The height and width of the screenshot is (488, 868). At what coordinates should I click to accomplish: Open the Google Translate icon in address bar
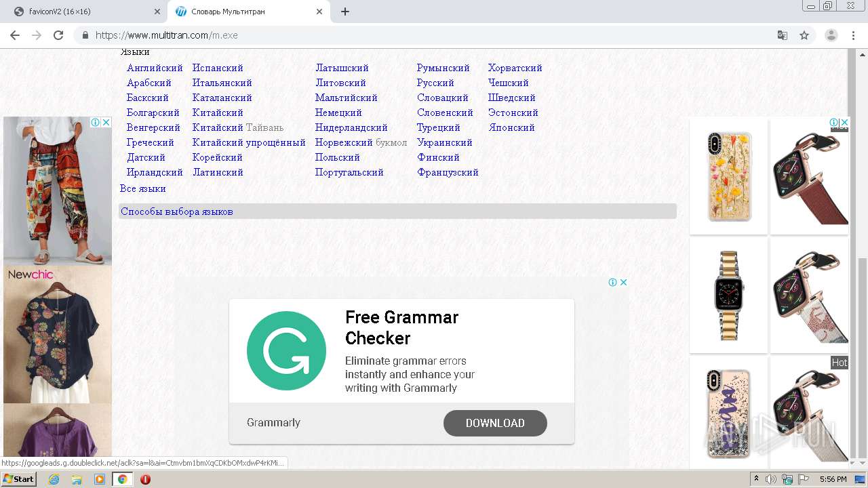tap(783, 35)
